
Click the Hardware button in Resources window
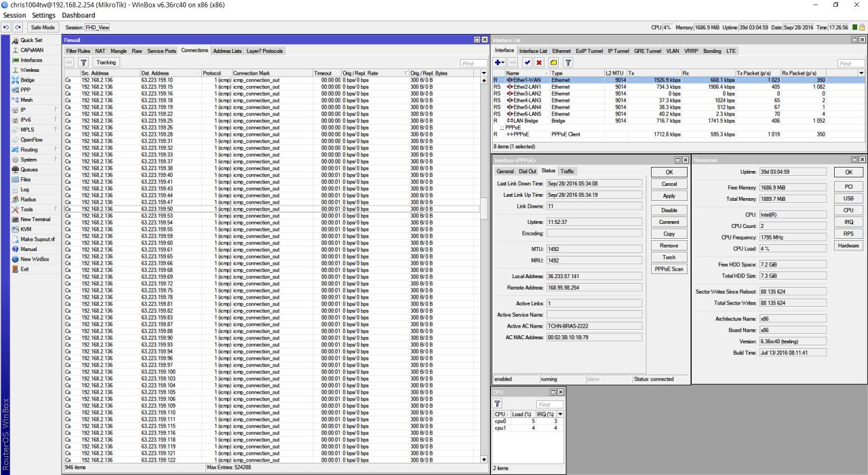[x=848, y=246]
